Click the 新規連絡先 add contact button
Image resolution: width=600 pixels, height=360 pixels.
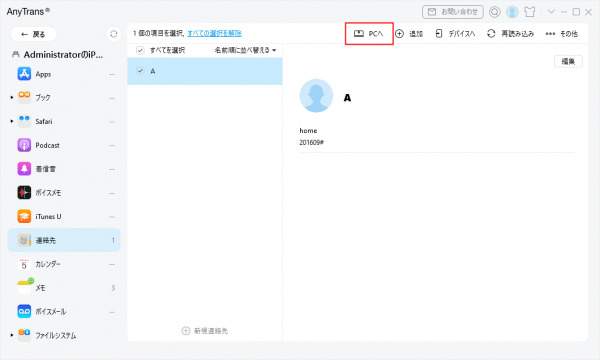205,331
